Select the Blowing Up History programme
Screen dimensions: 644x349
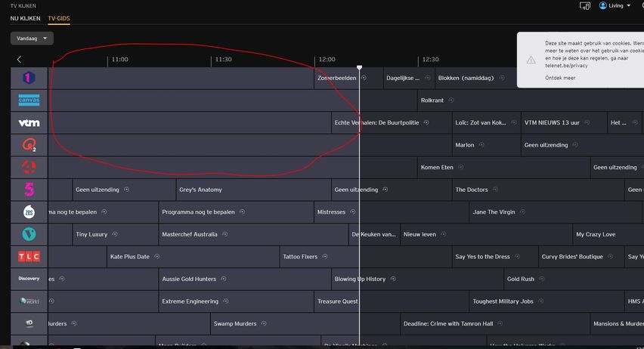(x=360, y=279)
